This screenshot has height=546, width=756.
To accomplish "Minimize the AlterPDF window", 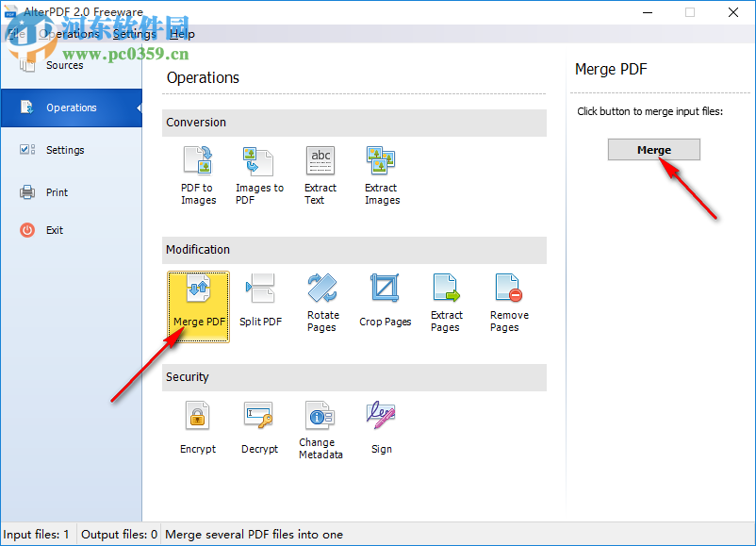I will (x=648, y=12).
